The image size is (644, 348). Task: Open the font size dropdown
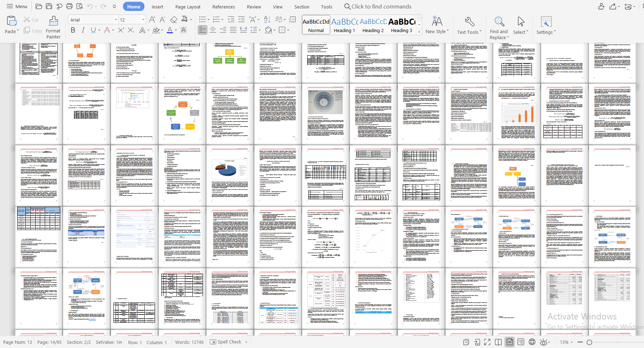(x=143, y=20)
